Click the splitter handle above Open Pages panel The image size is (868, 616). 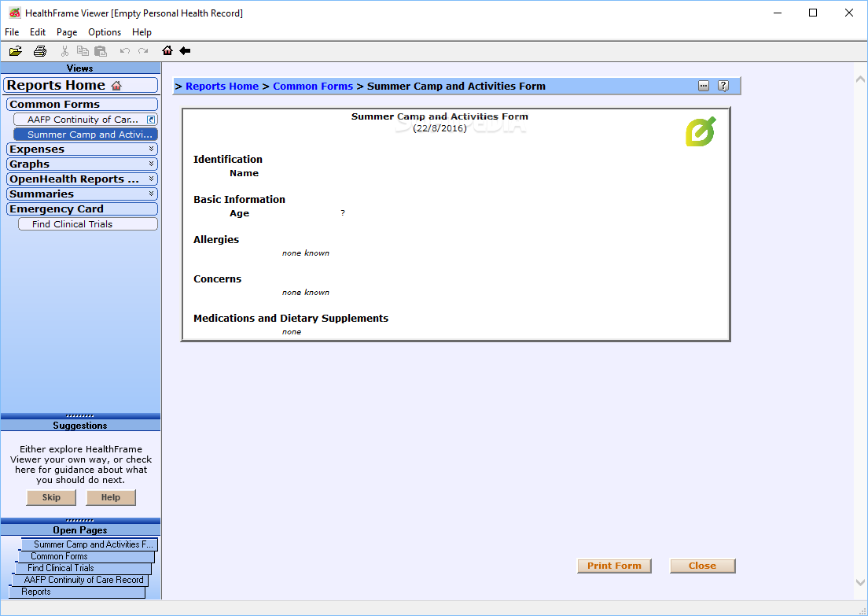[x=80, y=521]
